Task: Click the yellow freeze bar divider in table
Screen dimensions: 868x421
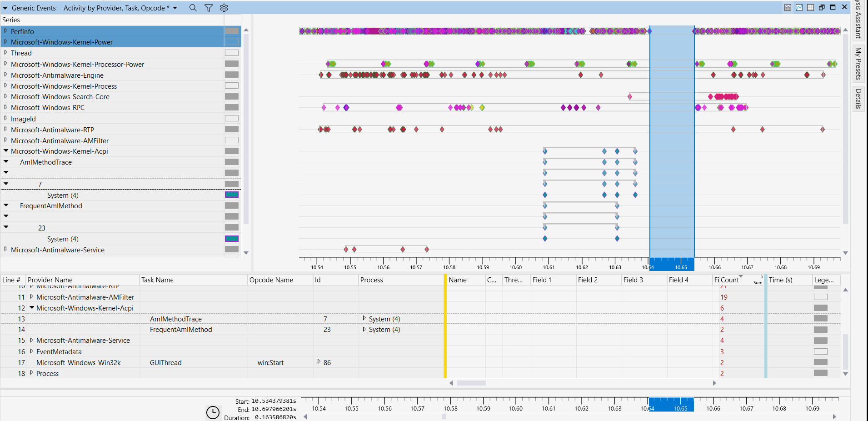Action: pyautogui.click(x=445, y=326)
